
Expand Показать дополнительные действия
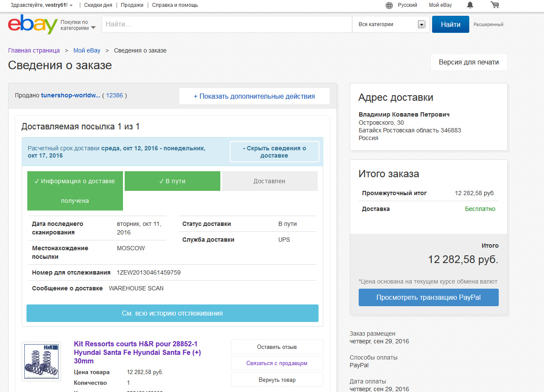pos(254,97)
